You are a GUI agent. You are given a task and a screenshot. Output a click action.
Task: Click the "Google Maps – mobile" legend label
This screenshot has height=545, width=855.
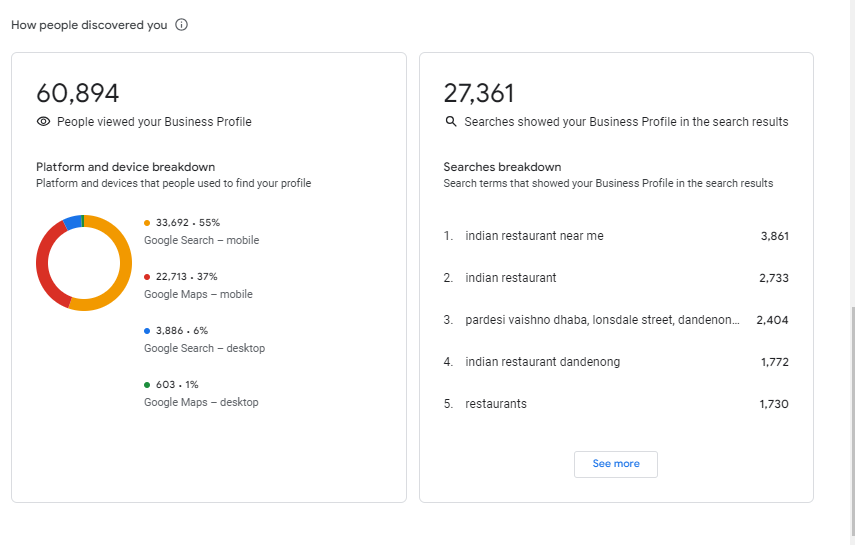(198, 295)
